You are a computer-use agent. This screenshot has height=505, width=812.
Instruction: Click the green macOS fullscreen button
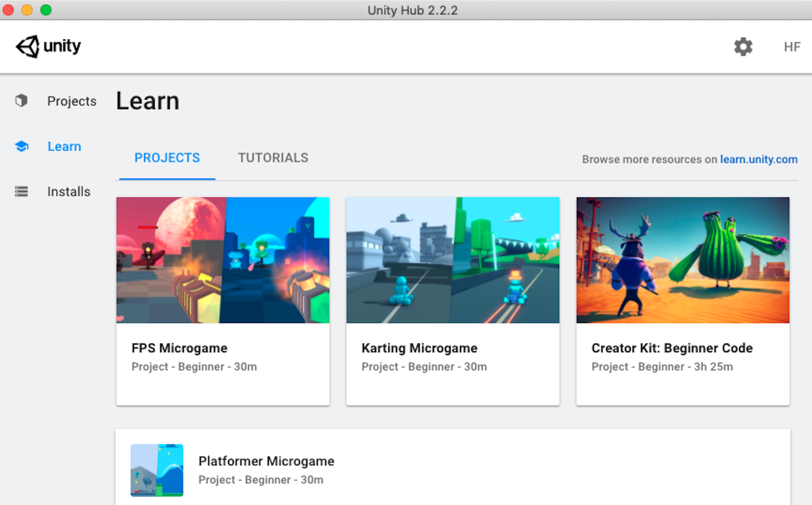pos(46,10)
